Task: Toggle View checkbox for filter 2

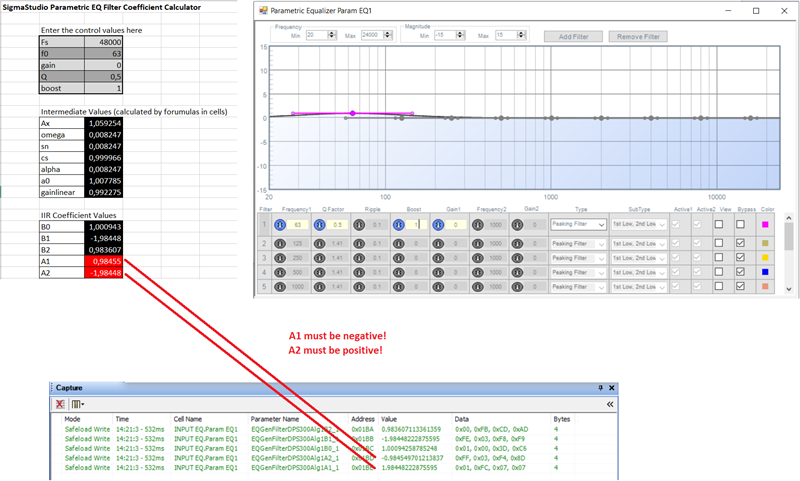Action: pos(718,243)
